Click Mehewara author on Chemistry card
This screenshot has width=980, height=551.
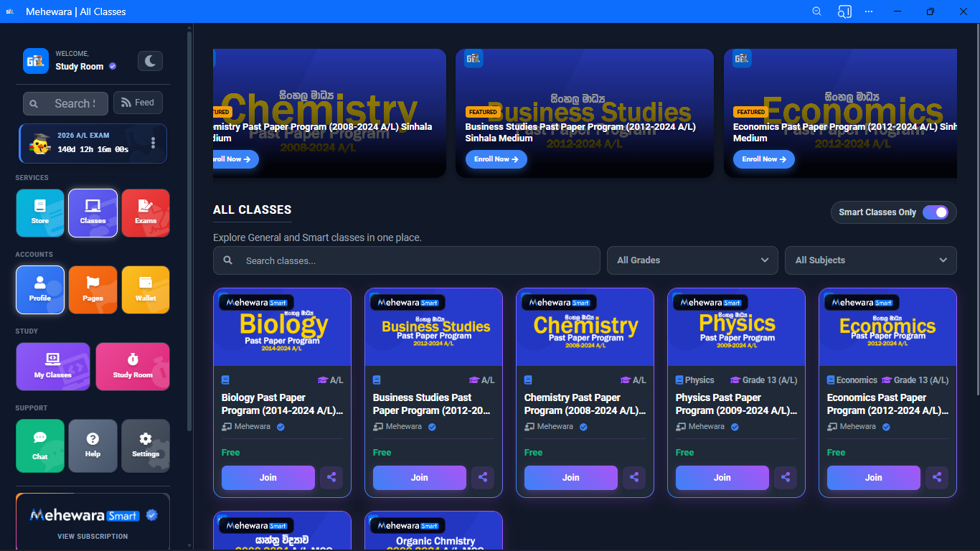coord(556,426)
